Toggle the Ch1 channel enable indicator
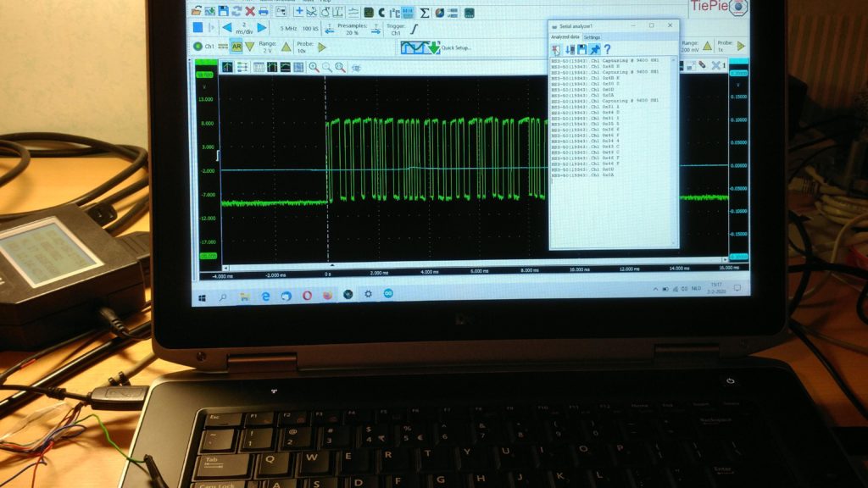Image resolution: width=868 pixels, height=488 pixels. coord(198,46)
